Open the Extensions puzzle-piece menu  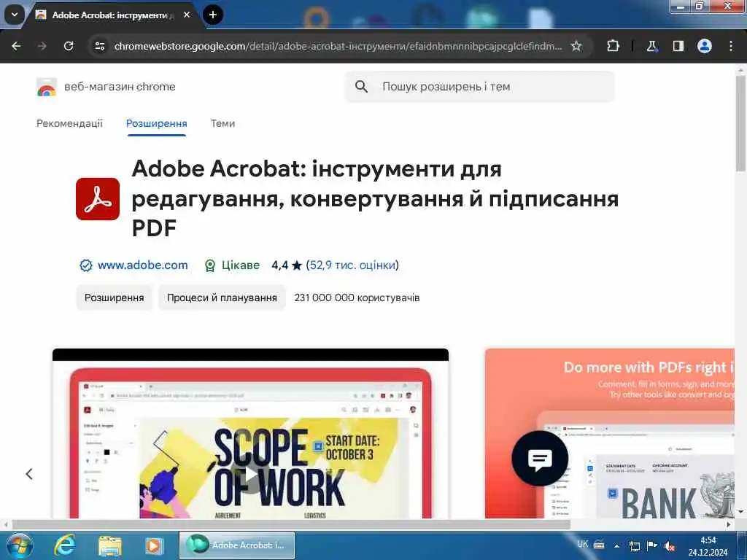tap(613, 46)
